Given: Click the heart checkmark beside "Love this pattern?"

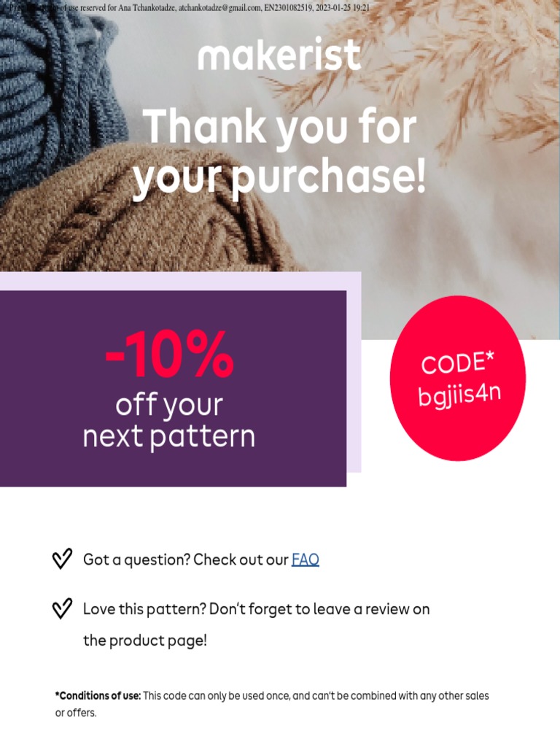Looking at the screenshot, I should [62, 608].
